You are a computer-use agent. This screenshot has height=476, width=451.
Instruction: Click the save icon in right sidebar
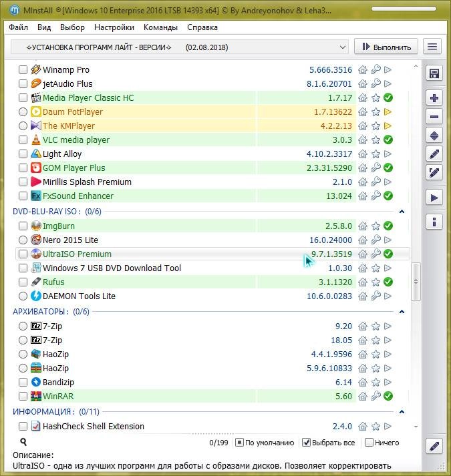click(x=434, y=73)
